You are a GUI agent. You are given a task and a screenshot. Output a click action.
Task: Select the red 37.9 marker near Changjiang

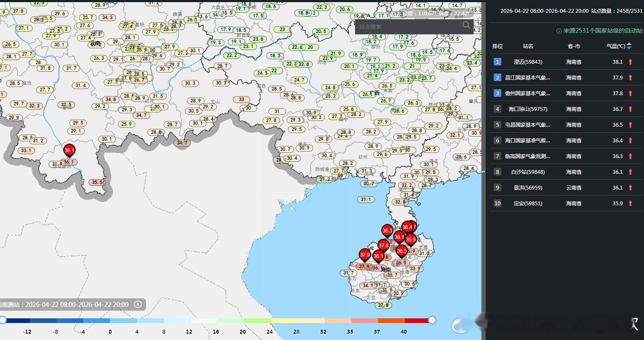pyautogui.click(x=365, y=255)
